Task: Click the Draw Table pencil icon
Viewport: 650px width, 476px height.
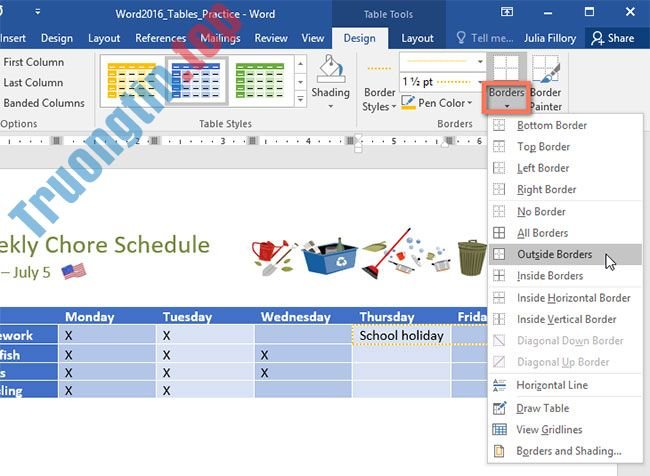Action: pyautogui.click(x=499, y=408)
